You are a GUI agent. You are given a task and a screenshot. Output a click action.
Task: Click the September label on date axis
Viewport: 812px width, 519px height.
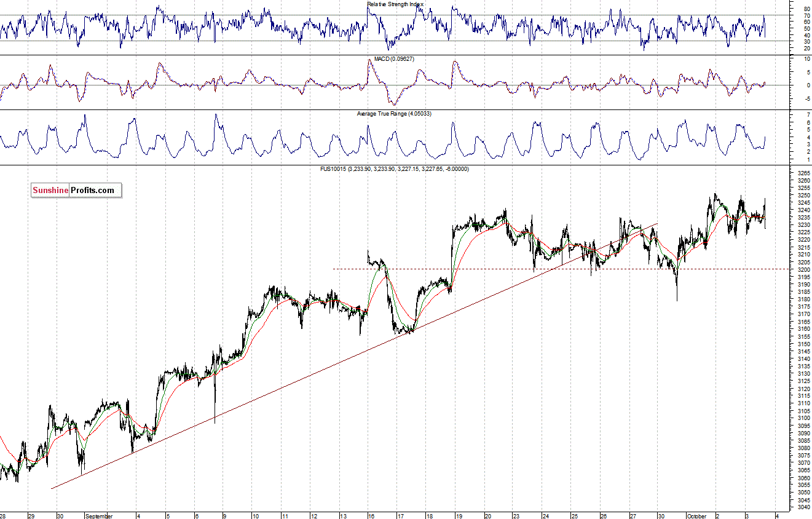(x=100, y=515)
